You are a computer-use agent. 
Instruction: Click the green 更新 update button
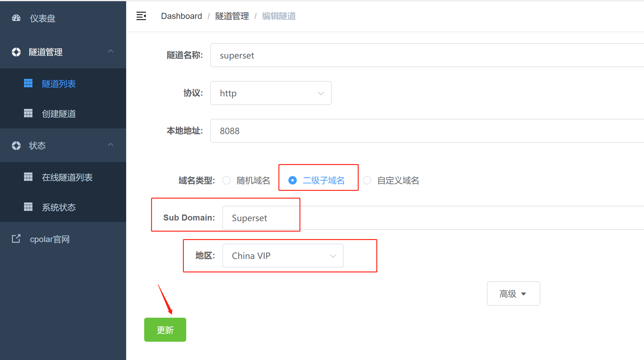(x=165, y=330)
